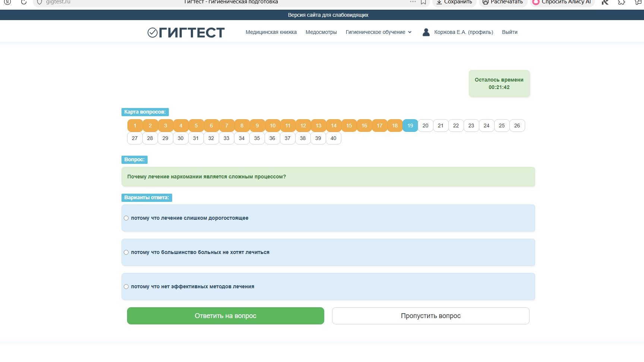Jump to question 36 in the question map
The width and height of the screenshot is (644, 362).
(x=272, y=138)
